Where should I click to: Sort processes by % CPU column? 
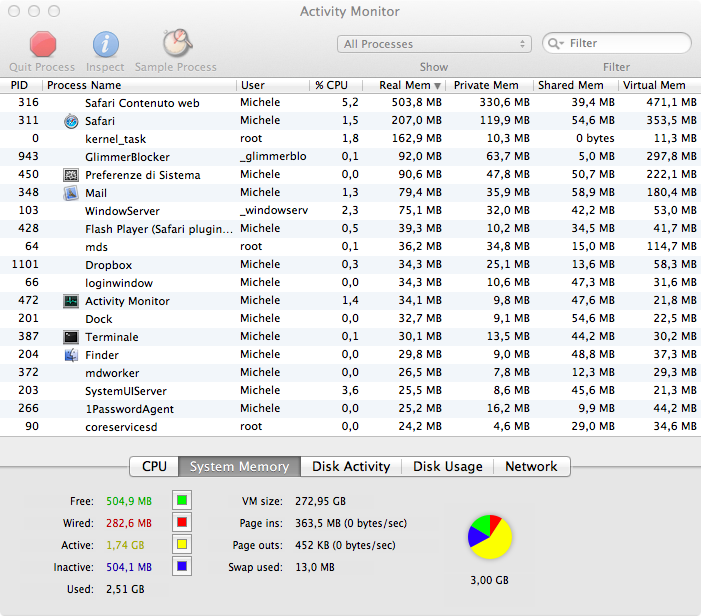[332, 86]
